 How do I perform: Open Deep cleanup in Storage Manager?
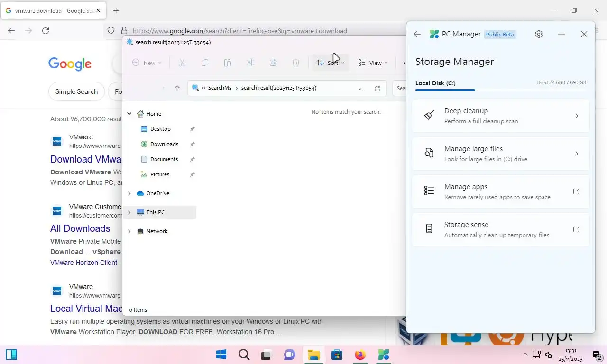pos(501,116)
